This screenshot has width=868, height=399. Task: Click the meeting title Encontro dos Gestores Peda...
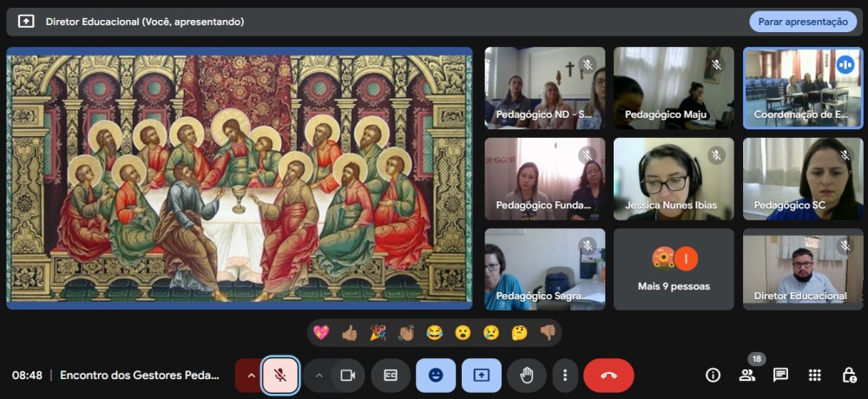[140, 376]
